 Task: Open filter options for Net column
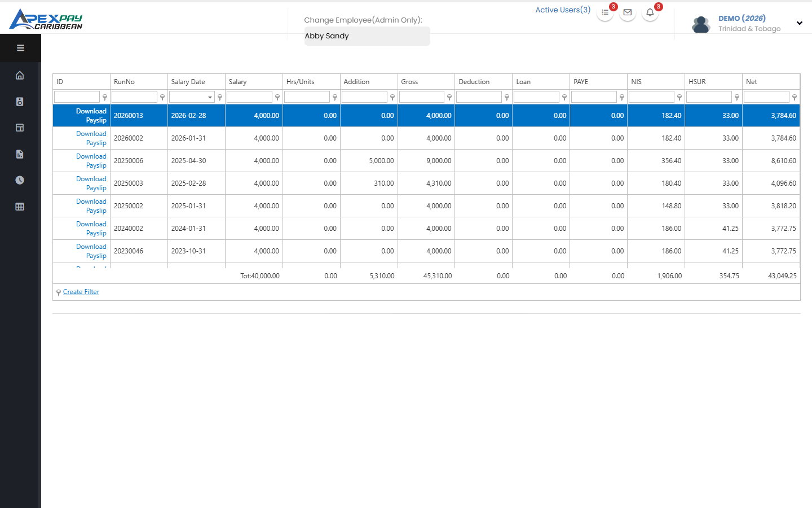[795, 97]
